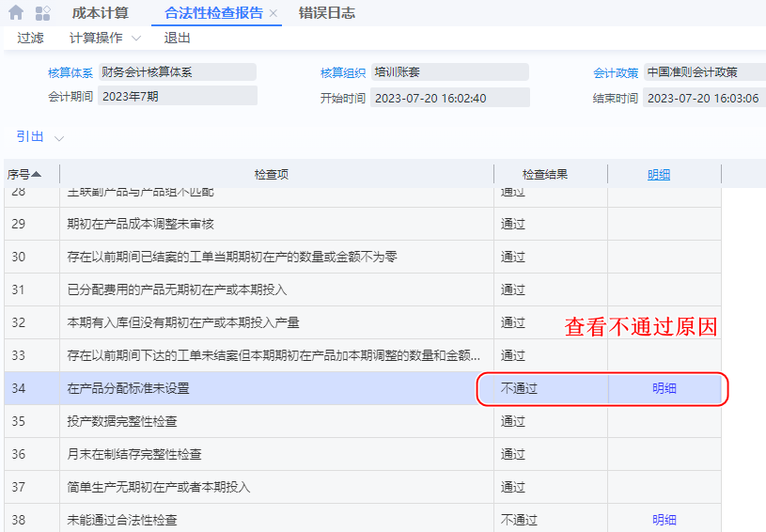Click the 会计政策 label link
766x532 pixels.
616,72
